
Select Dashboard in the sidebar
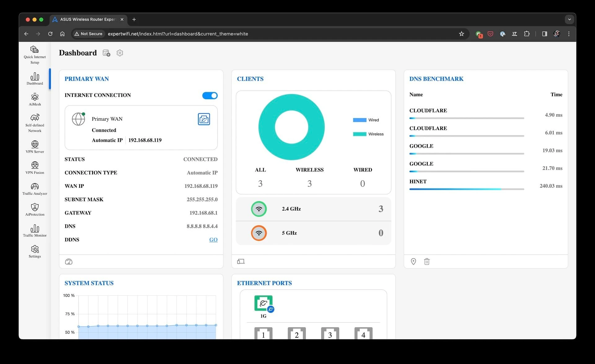pos(35,79)
